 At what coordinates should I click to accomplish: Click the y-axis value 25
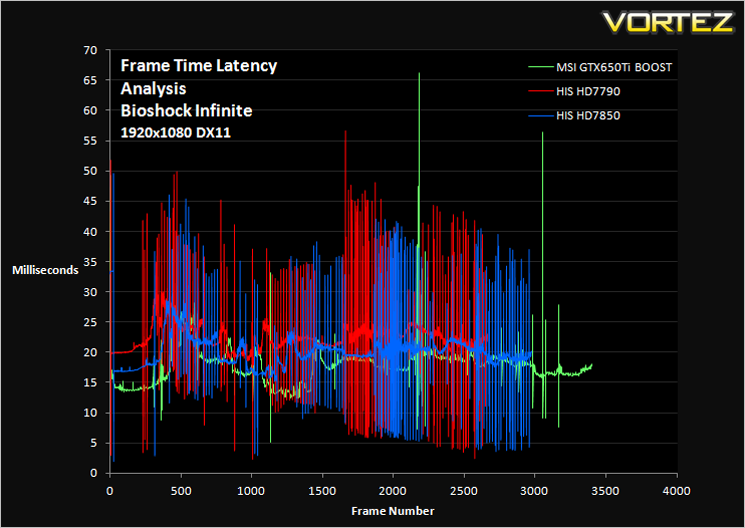pos(90,322)
